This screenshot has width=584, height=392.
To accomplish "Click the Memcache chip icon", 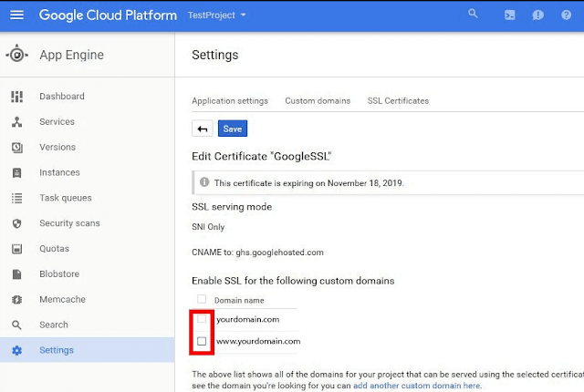I will [x=16, y=299].
